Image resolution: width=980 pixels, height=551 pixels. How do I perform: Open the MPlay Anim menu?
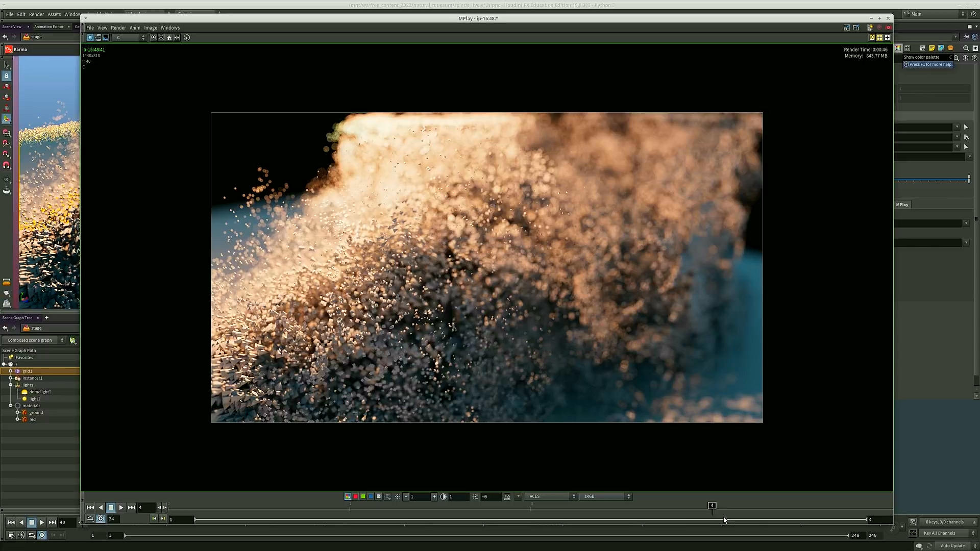pyautogui.click(x=135, y=28)
